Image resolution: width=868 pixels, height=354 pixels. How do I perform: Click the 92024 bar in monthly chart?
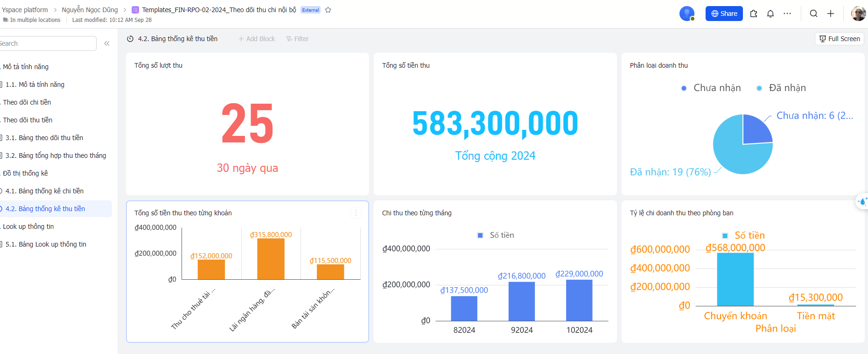pyautogui.click(x=522, y=301)
